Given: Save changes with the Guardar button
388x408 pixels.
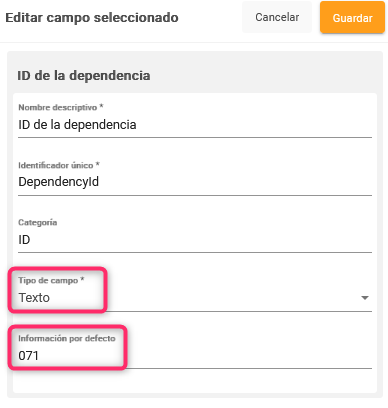Looking at the screenshot, I should tap(352, 18).
